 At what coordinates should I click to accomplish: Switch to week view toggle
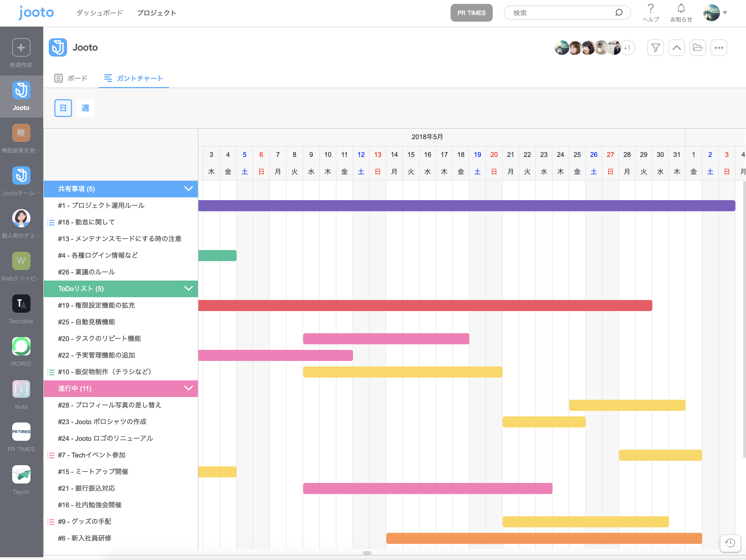point(85,108)
